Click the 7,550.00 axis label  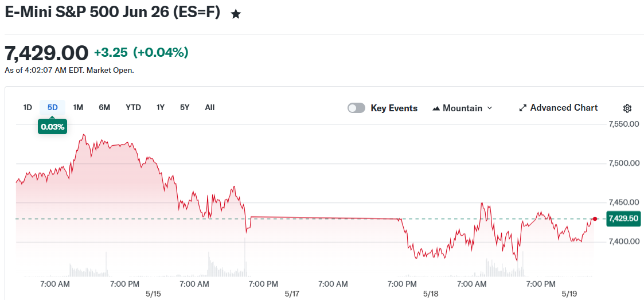[x=623, y=124]
